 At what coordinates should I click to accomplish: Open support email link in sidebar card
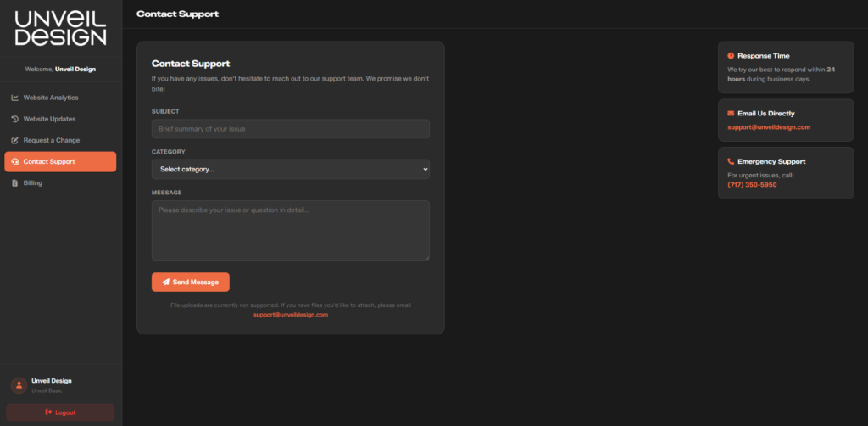click(768, 127)
